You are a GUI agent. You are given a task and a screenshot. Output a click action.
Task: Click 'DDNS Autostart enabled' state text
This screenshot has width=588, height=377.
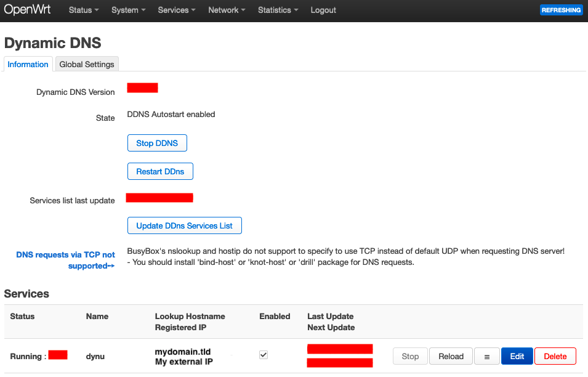171,114
